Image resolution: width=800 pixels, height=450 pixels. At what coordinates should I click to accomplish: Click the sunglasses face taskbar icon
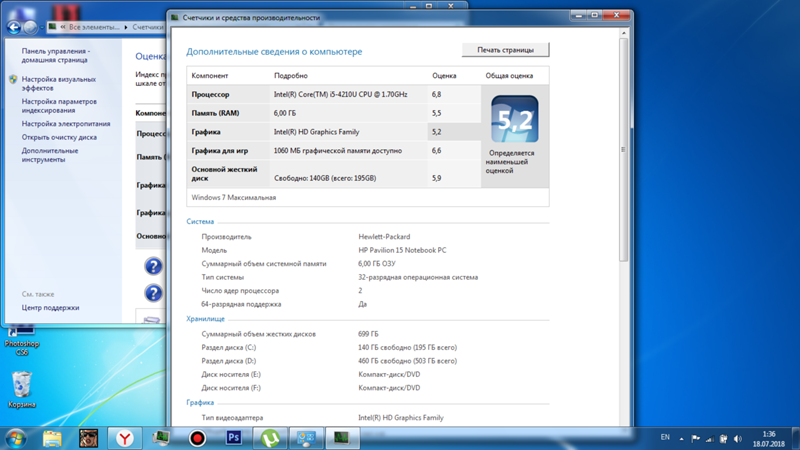[x=88, y=438]
